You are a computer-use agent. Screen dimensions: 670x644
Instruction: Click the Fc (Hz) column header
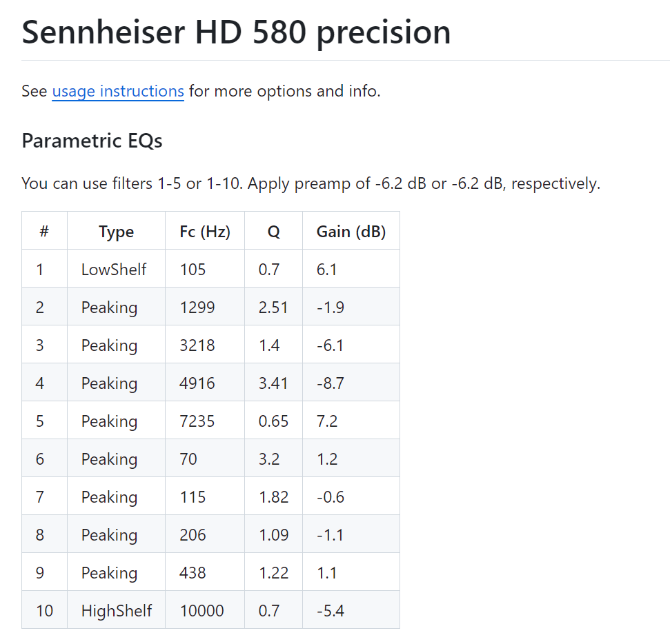point(204,232)
